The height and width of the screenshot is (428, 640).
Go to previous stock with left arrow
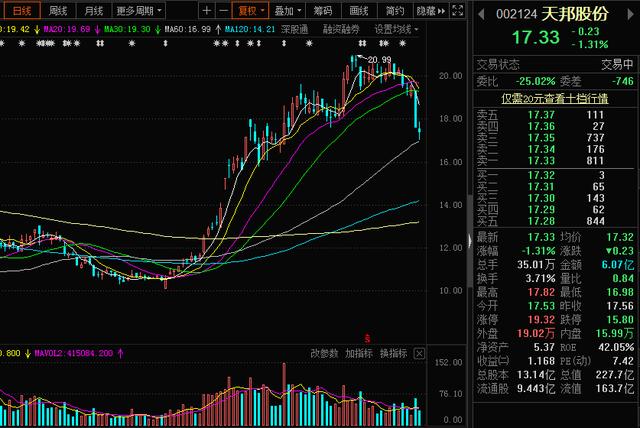click(481, 14)
